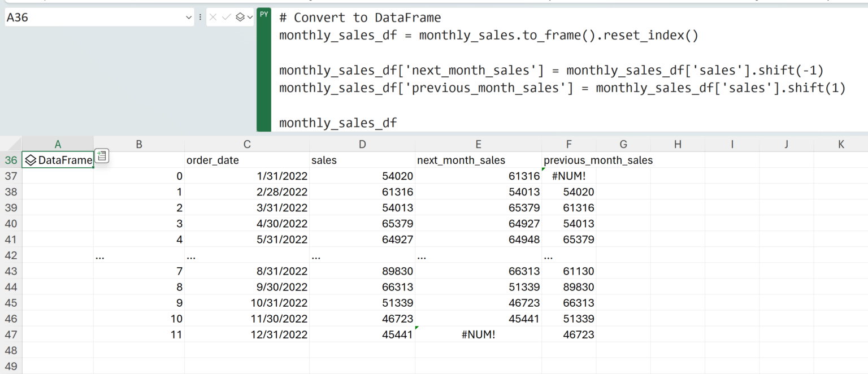Click the Python output type stack icon
The height and width of the screenshot is (374, 868).
[240, 18]
